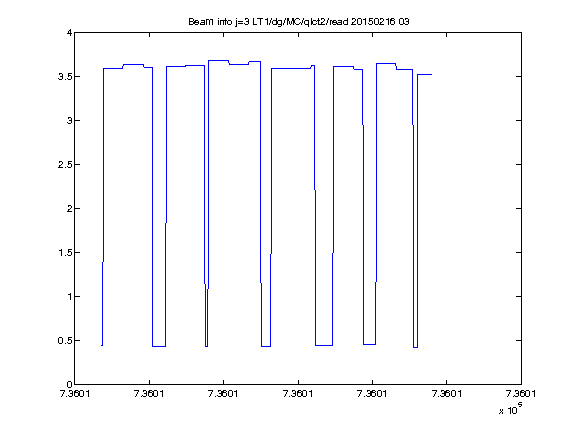This screenshot has height=432, width=576.
Task: Click the y-axis tick label 1.5
Action: point(65,253)
